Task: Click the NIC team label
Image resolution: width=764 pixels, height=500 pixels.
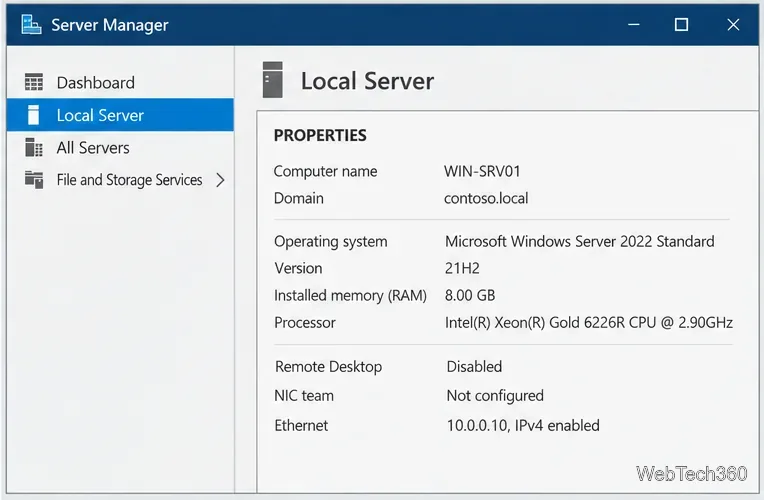Action: 304,396
